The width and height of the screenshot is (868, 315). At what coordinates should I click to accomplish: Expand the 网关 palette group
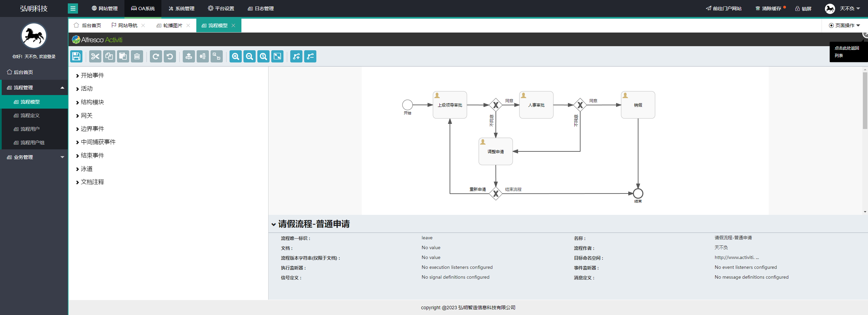84,115
